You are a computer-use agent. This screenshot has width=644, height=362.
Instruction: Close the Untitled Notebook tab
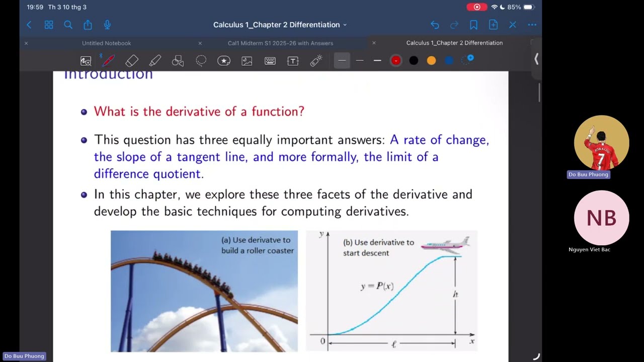coord(26,43)
